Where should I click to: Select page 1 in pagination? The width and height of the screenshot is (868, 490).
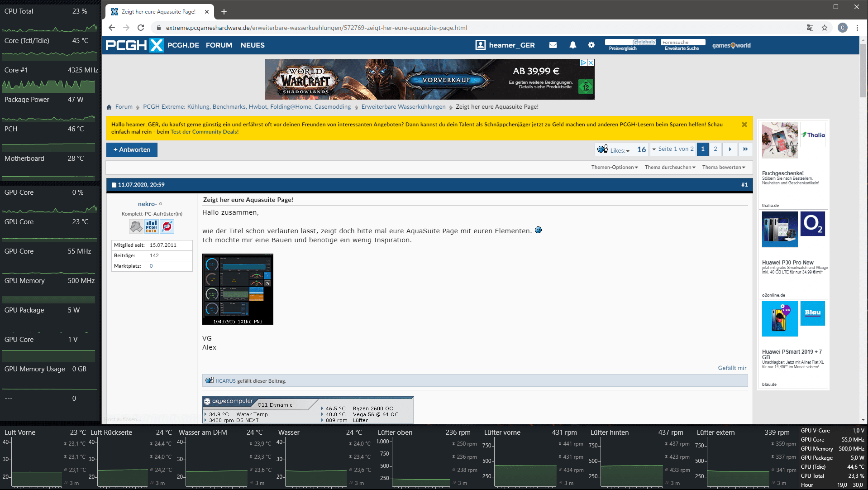click(x=702, y=149)
